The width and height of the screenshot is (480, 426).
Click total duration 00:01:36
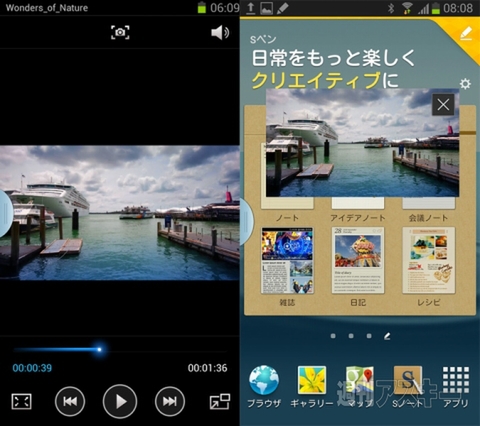click(x=207, y=368)
